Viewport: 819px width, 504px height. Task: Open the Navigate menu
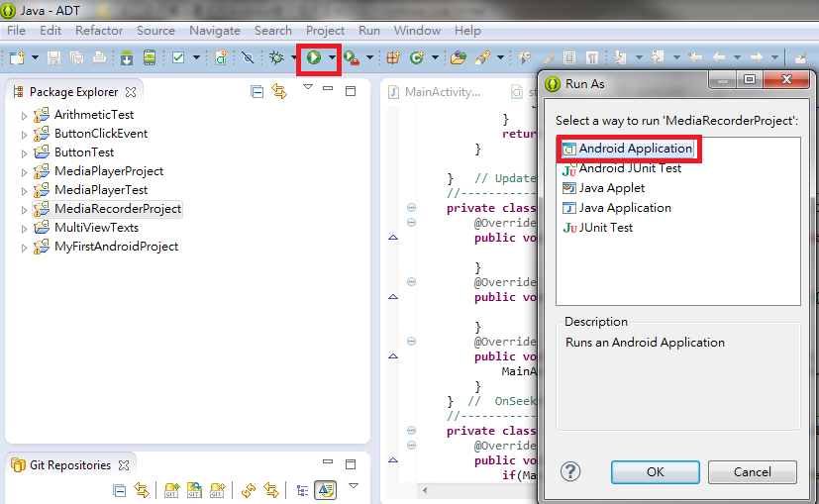point(215,31)
